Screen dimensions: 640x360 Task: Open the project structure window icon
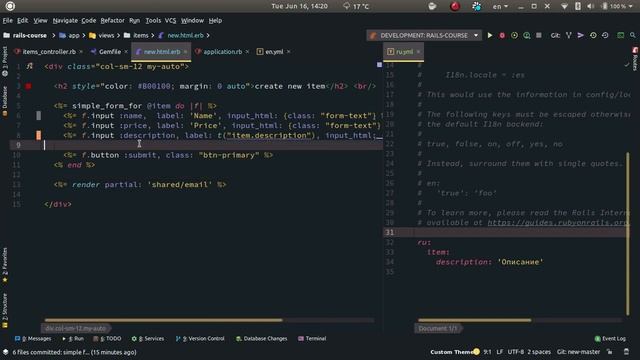pos(620,36)
